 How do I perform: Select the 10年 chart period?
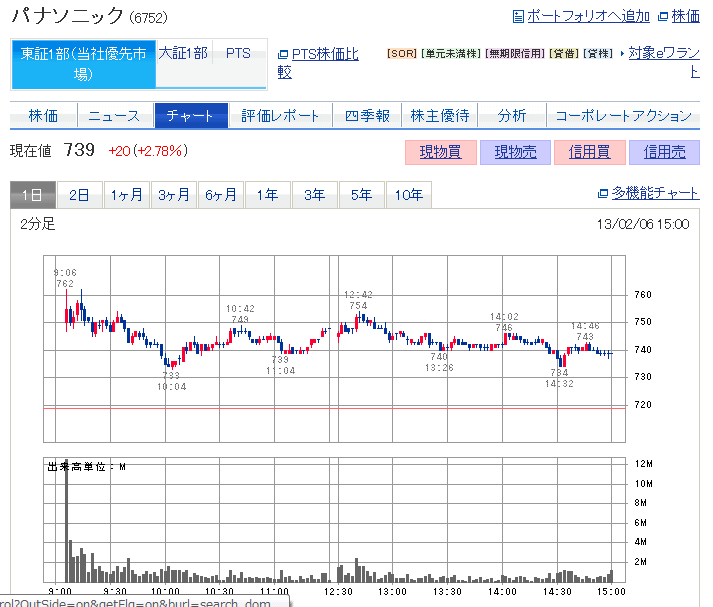click(x=408, y=195)
